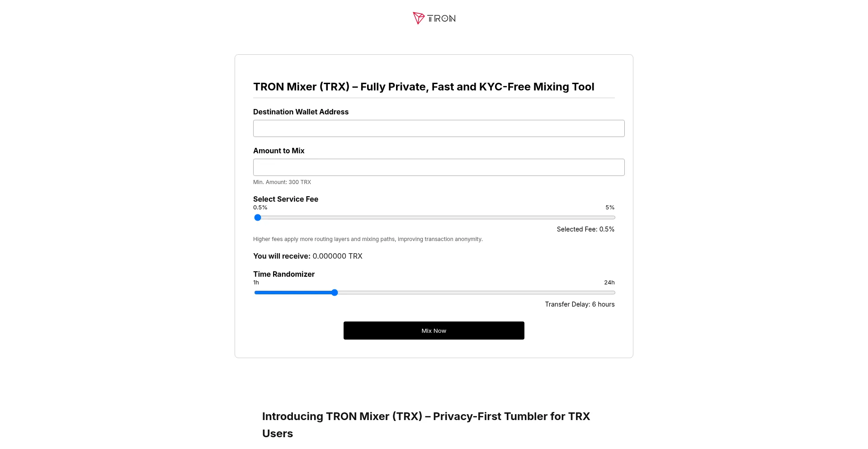Click the Time Randomizer slider handle
868x449 pixels.
(335, 293)
